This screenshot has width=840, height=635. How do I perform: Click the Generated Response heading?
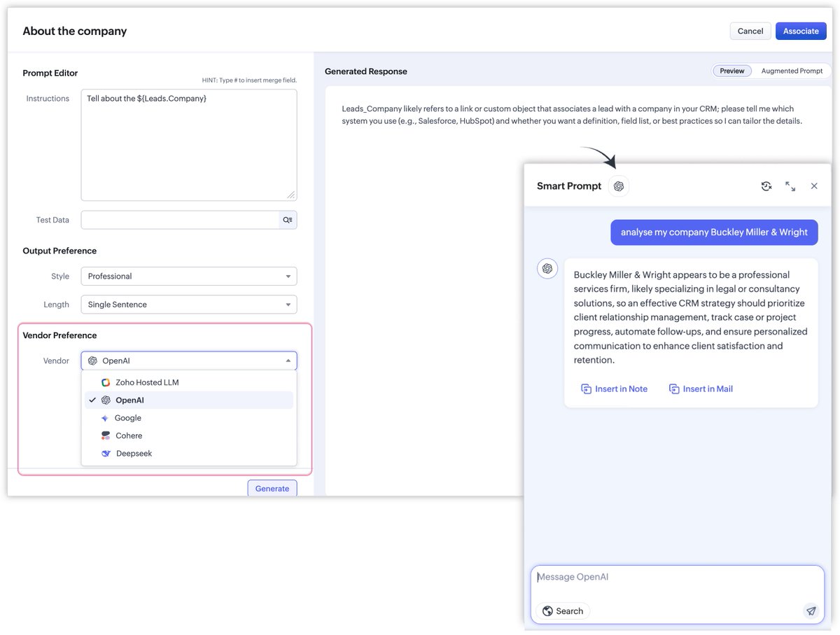pos(366,71)
